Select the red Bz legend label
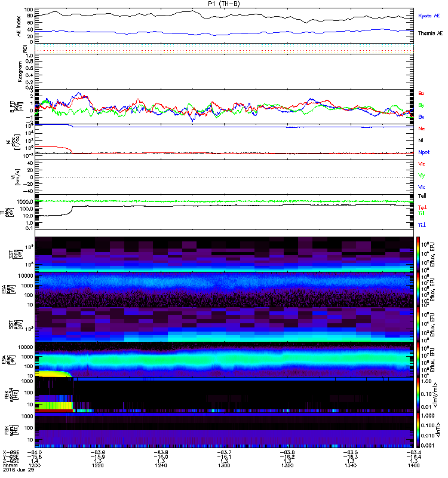Screen dimensions: 448x478 [421, 93]
